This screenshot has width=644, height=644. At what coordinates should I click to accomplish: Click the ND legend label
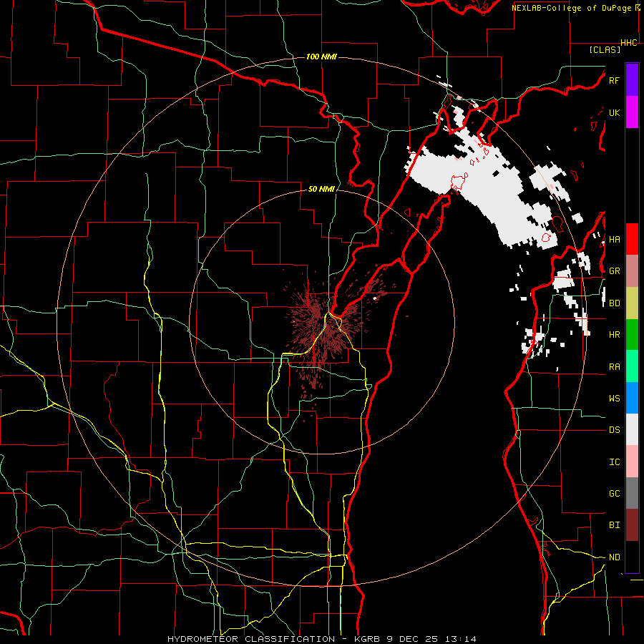pos(614,557)
